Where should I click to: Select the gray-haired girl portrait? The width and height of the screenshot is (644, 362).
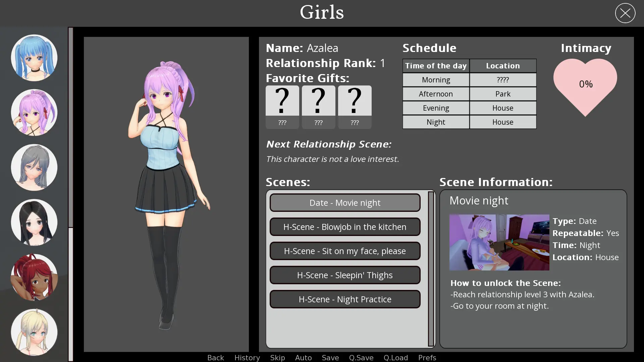click(x=34, y=168)
